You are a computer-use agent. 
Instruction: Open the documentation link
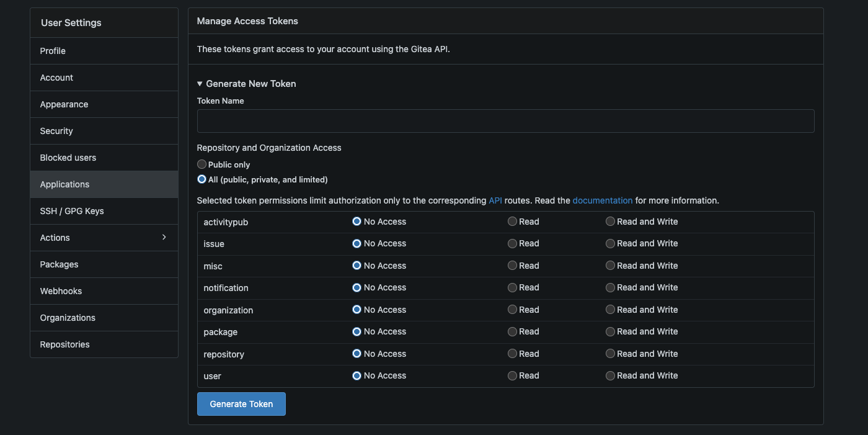602,200
